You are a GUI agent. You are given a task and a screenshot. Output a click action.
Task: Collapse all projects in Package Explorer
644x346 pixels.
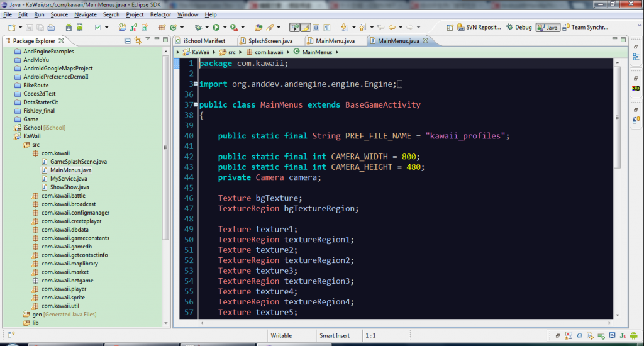pyautogui.click(x=128, y=41)
